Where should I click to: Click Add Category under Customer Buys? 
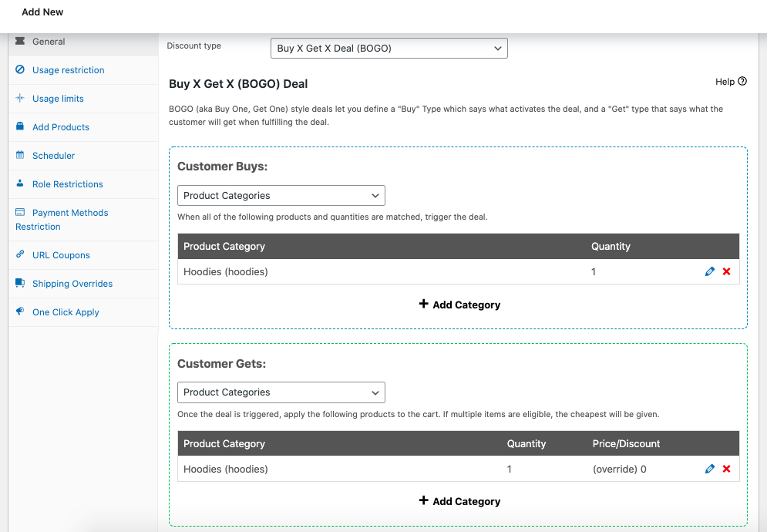click(x=459, y=305)
